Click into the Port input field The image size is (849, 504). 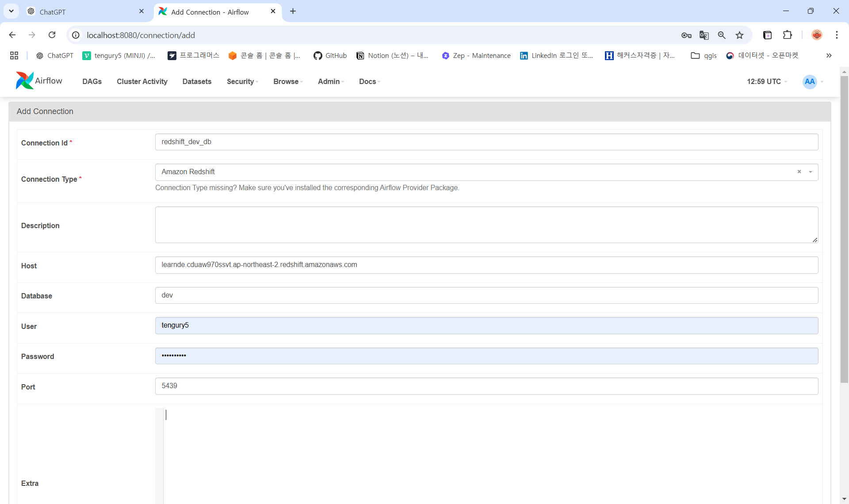(486, 386)
